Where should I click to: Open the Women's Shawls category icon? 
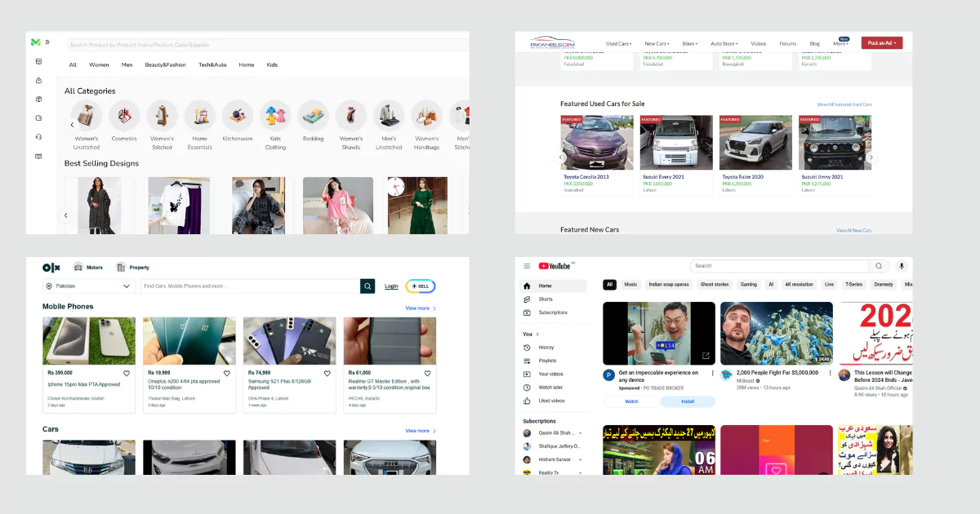pos(351,116)
